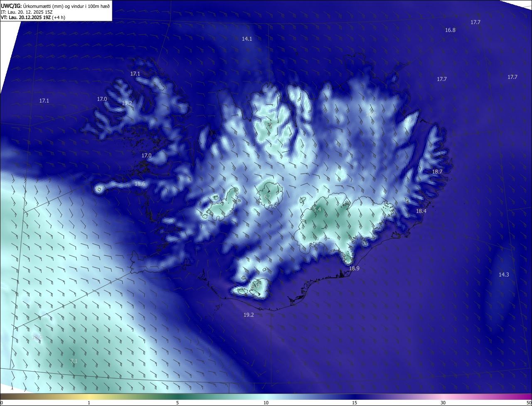Click the 19.2 value on the map

[x=249, y=315]
